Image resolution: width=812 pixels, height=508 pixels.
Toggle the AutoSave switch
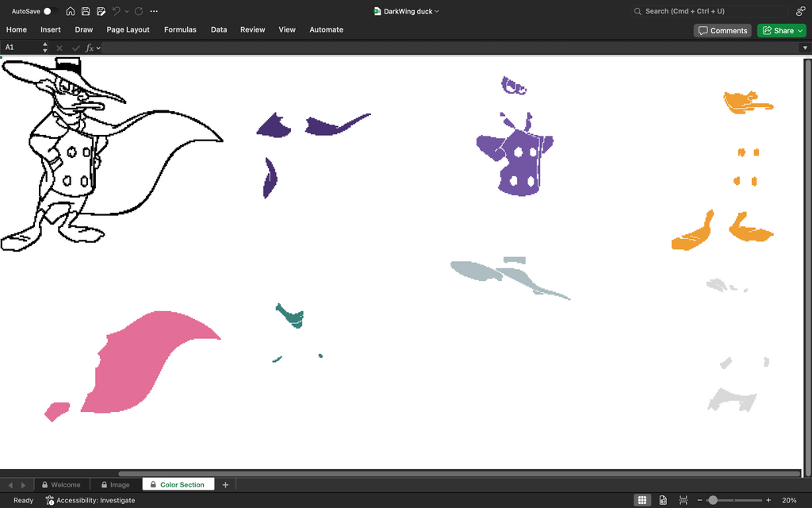pos(50,11)
